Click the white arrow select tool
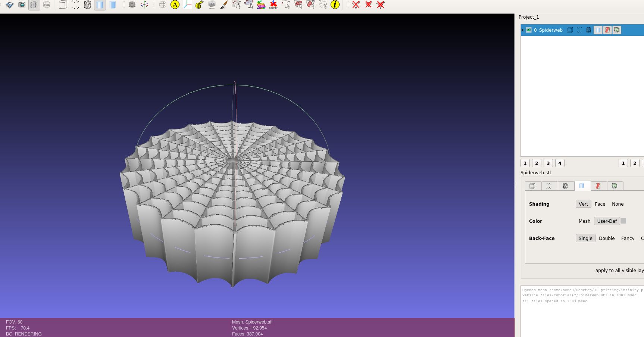The width and height of the screenshot is (644, 337). [323, 5]
